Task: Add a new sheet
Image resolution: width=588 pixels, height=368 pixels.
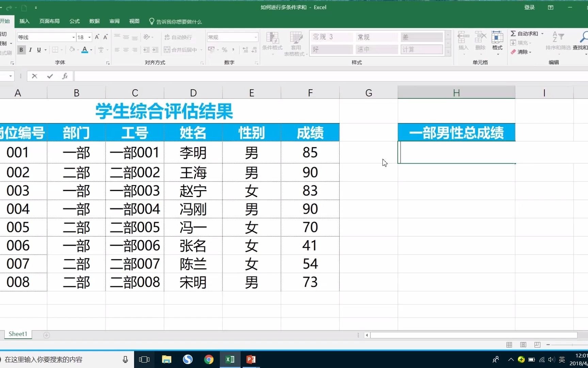Action: 47,335
